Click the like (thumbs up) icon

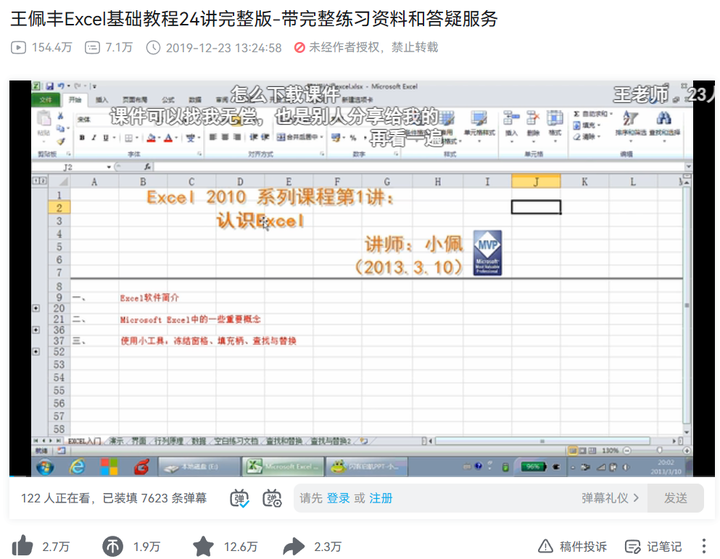click(x=22, y=546)
